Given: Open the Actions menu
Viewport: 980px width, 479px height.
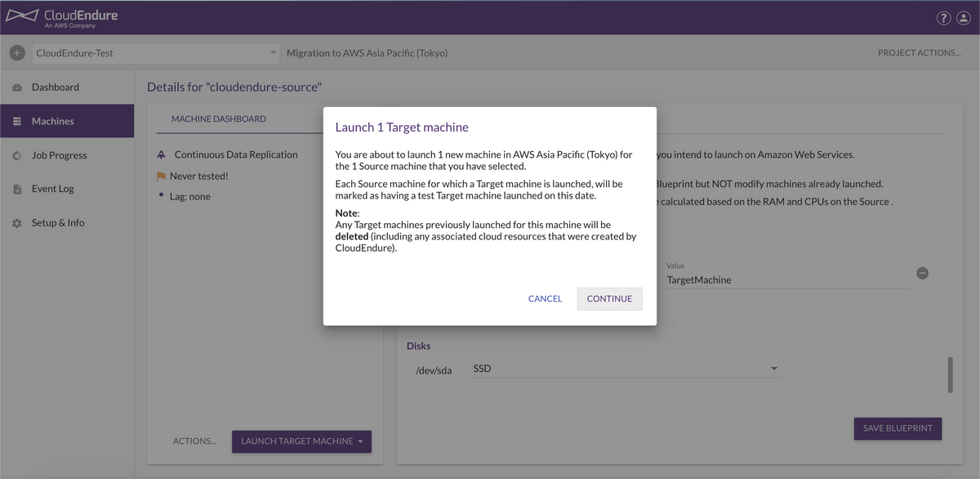Looking at the screenshot, I should (x=194, y=441).
